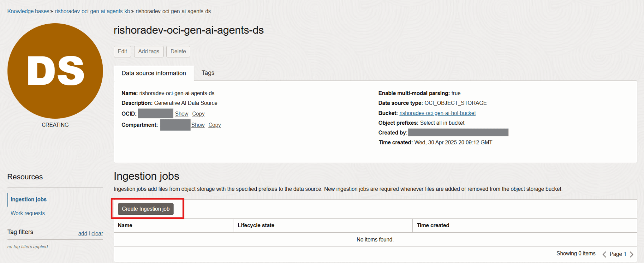
Task: Navigate to rishoradev-oci-gen-ai-agents-kb breadcrumb
Action: [x=92, y=11]
